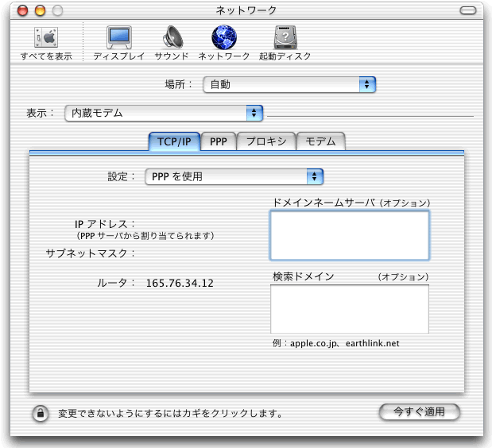Viewport: 492px width, 448px height.
Task: Open the Location (場所) dropdown set to 自動
Action: coord(289,84)
